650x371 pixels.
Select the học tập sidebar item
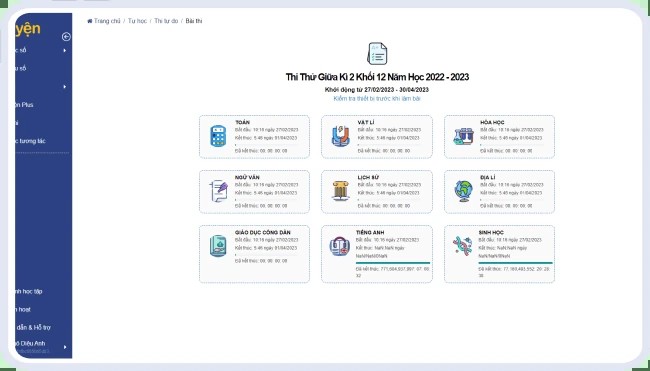[28, 291]
